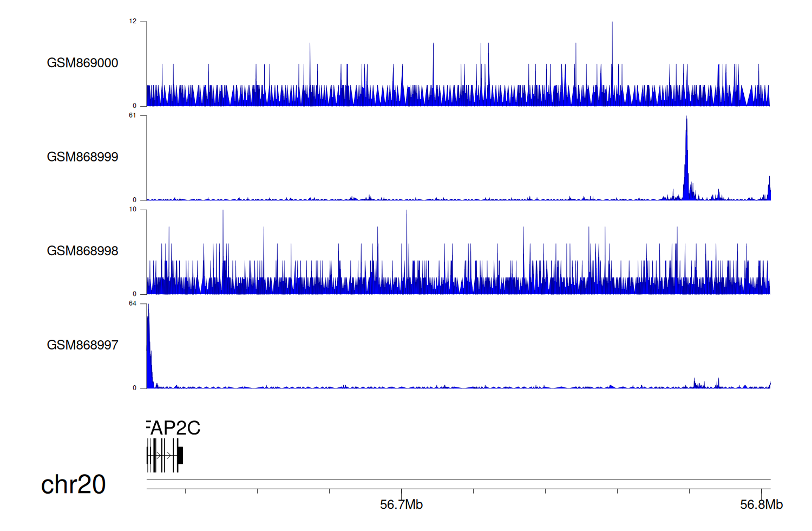Click the 56.8Mb axis position label

(761, 505)
